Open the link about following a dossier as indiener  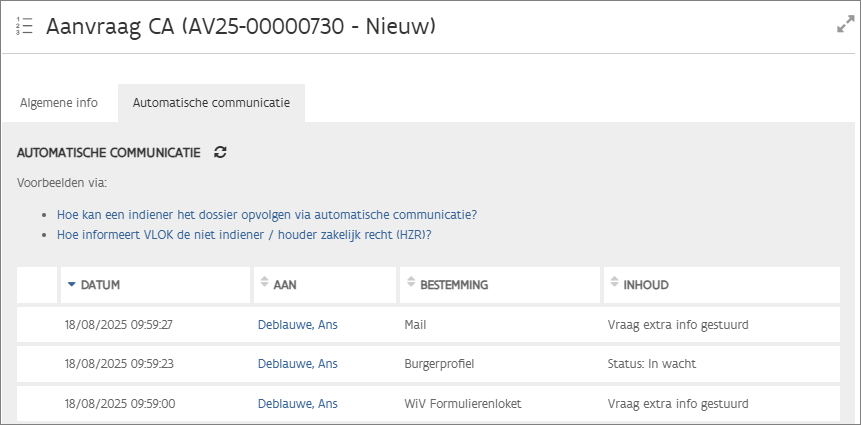point(266,214)
